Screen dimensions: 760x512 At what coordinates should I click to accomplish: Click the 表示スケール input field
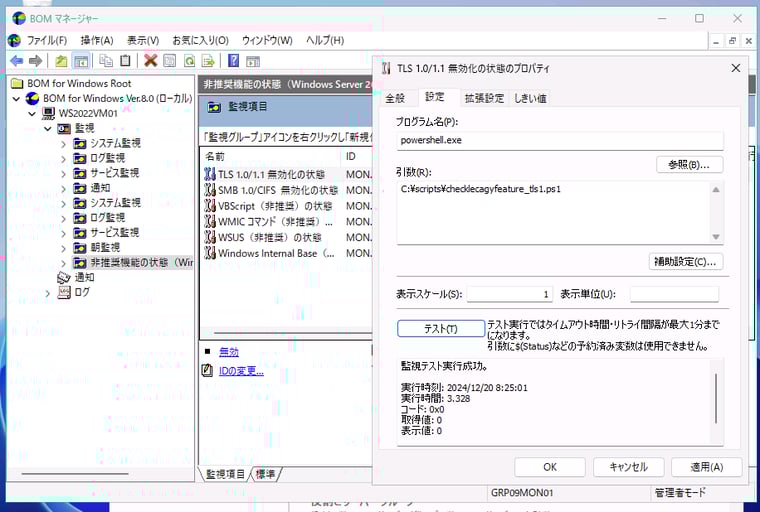(509, 294)
